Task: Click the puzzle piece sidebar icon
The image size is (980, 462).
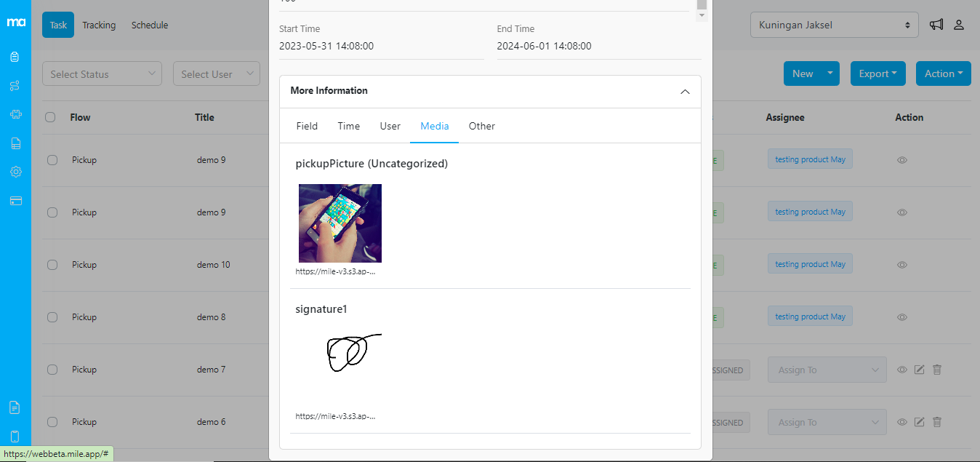Action: (15, 114)
